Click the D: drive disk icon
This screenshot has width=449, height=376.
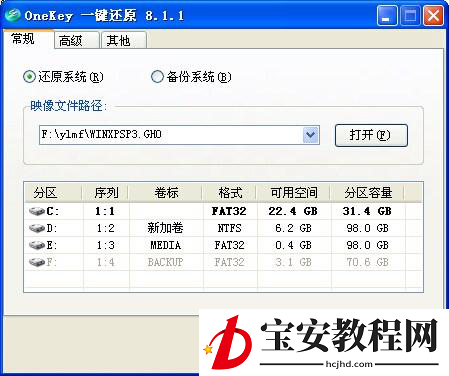pos(37,228)
